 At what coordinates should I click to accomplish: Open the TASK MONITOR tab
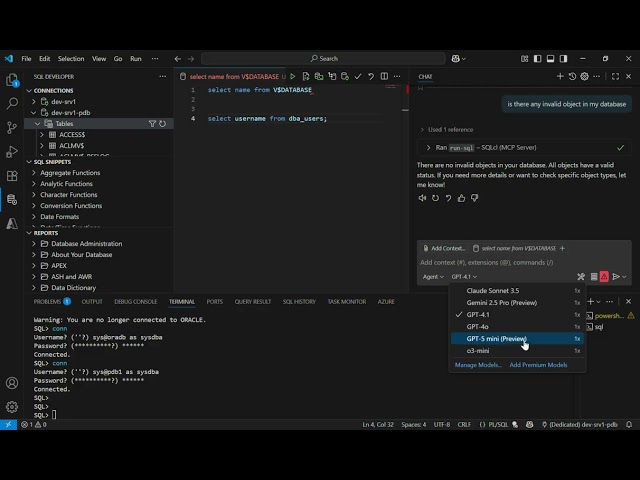coord(347,302)
